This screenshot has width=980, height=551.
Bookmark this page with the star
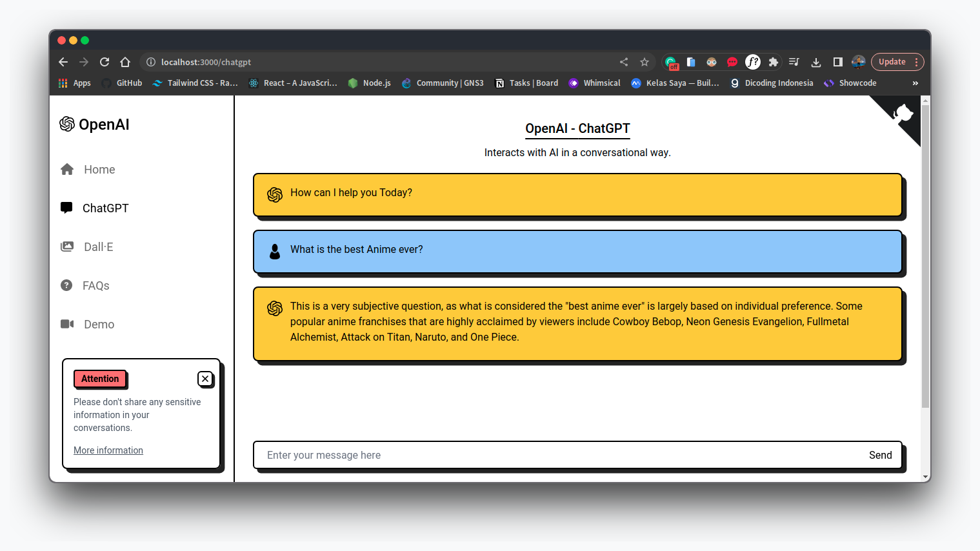[645, 62]
